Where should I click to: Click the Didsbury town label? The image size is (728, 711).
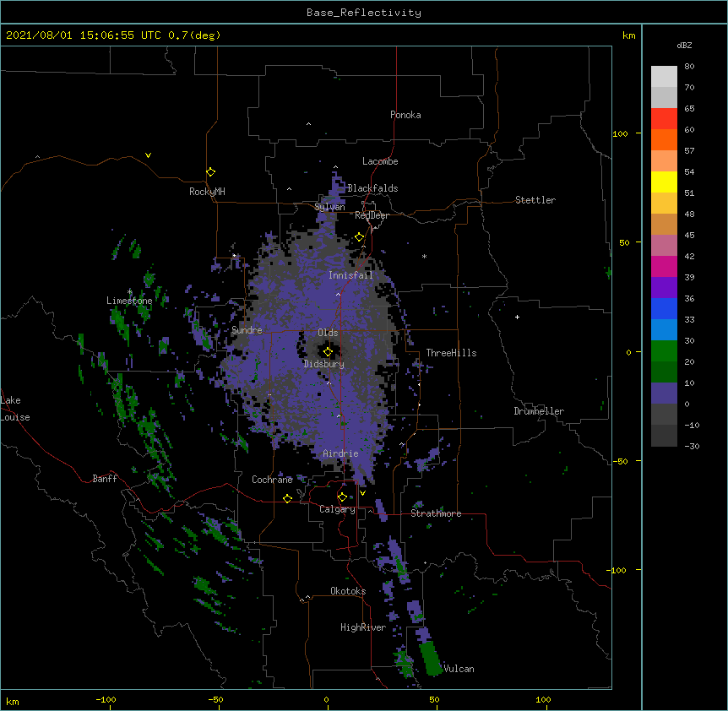324,364
